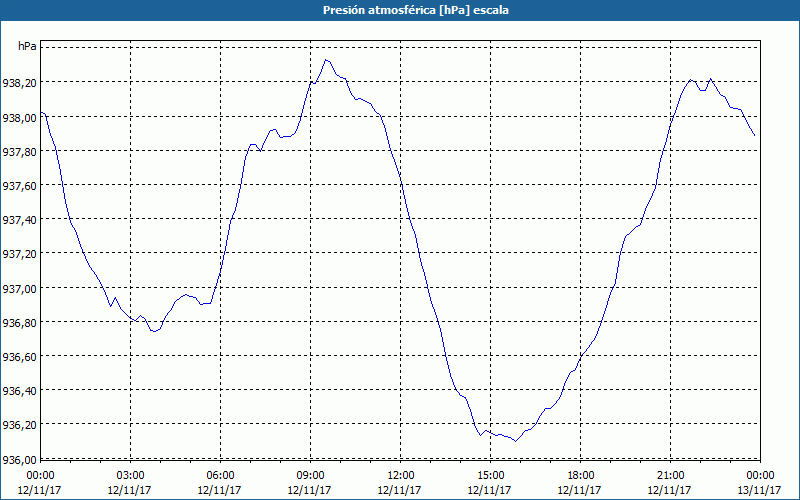This screenshot has width=800, height=500.
Task: Click the 03:00 time axis label
Action: click(131, 475)
